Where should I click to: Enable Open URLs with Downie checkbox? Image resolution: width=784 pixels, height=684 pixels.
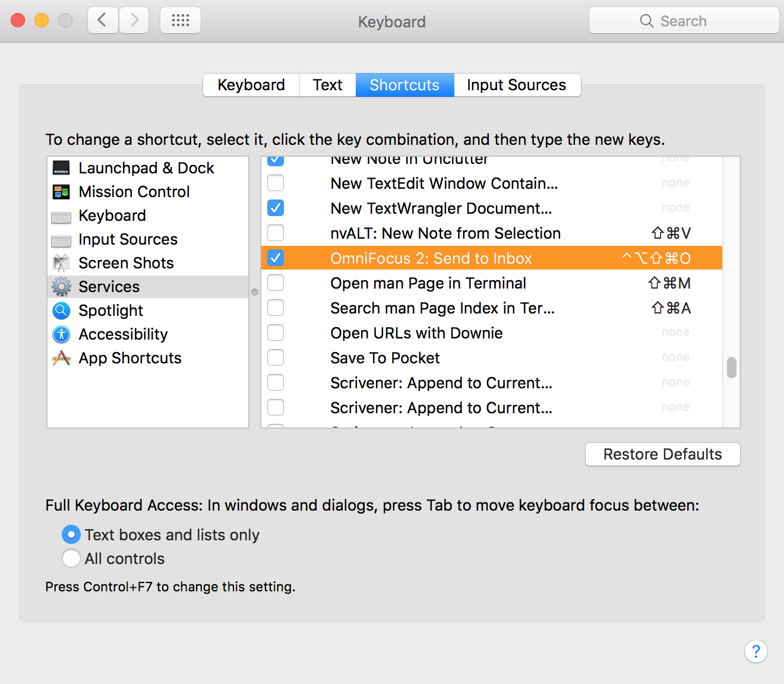point(276,332)
